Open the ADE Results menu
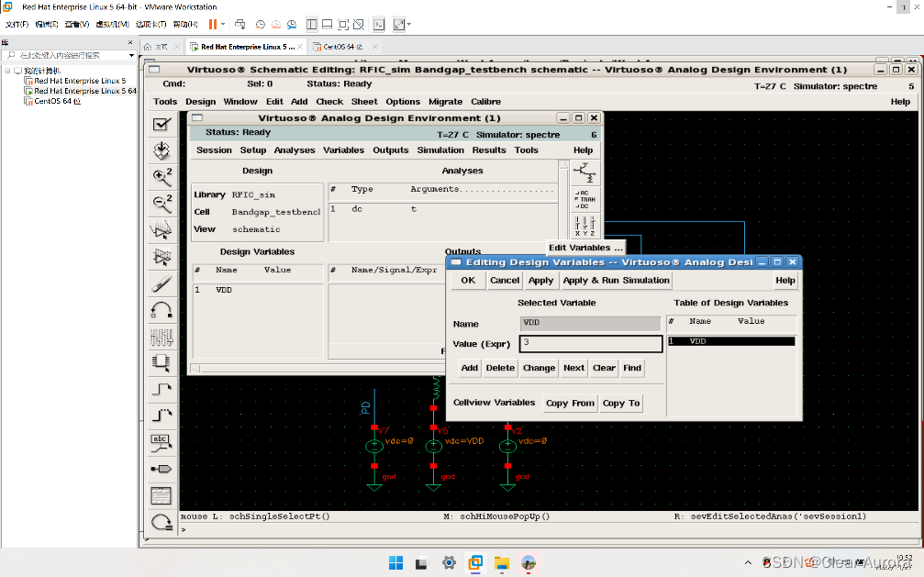This screenshot has height=577, width=924. click(x=489, y=150)
